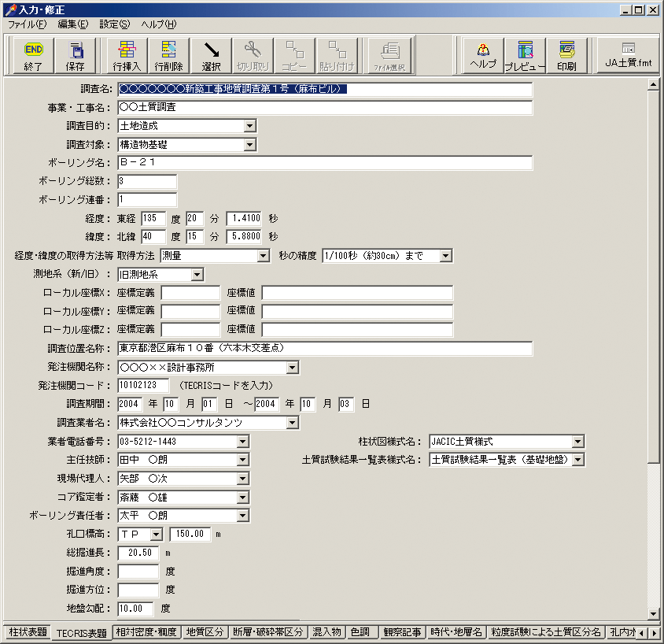Click the JA土質.fmt format icon
664x644 pixels.
tap(629, 55)
